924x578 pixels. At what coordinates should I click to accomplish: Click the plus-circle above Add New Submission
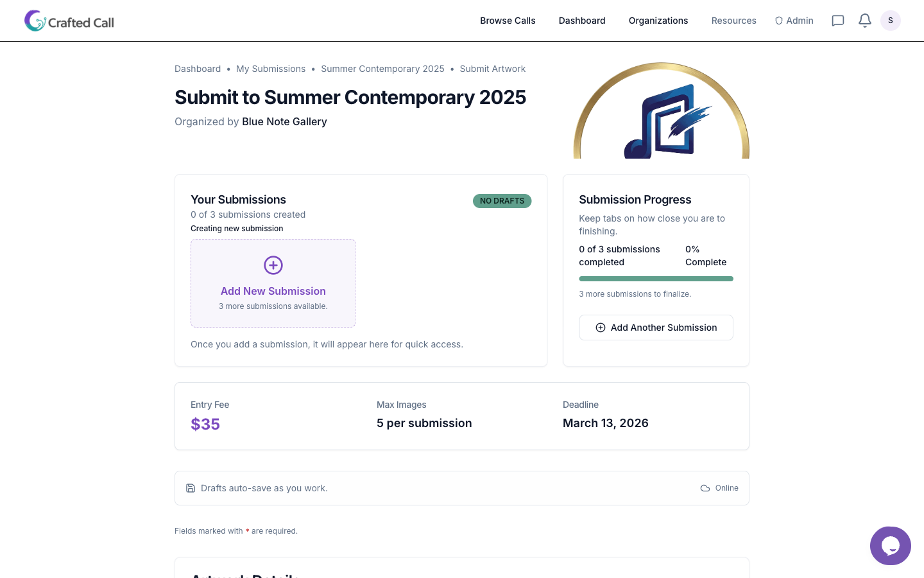[273, 265]
